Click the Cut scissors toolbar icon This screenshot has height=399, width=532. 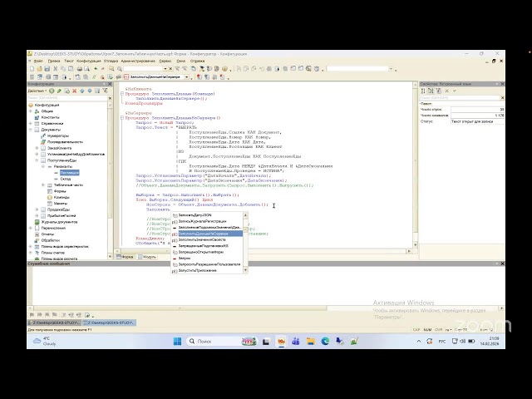56,69
